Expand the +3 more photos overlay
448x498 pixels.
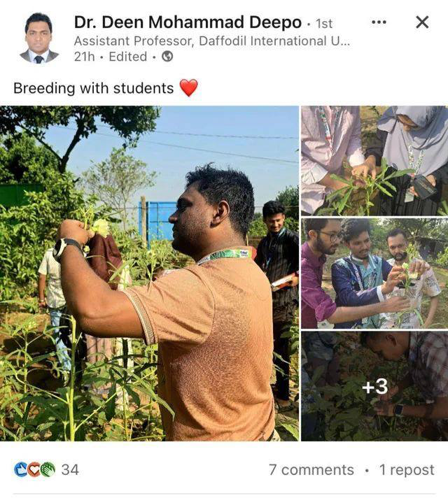pyautogui.click(x=374, y=386)
